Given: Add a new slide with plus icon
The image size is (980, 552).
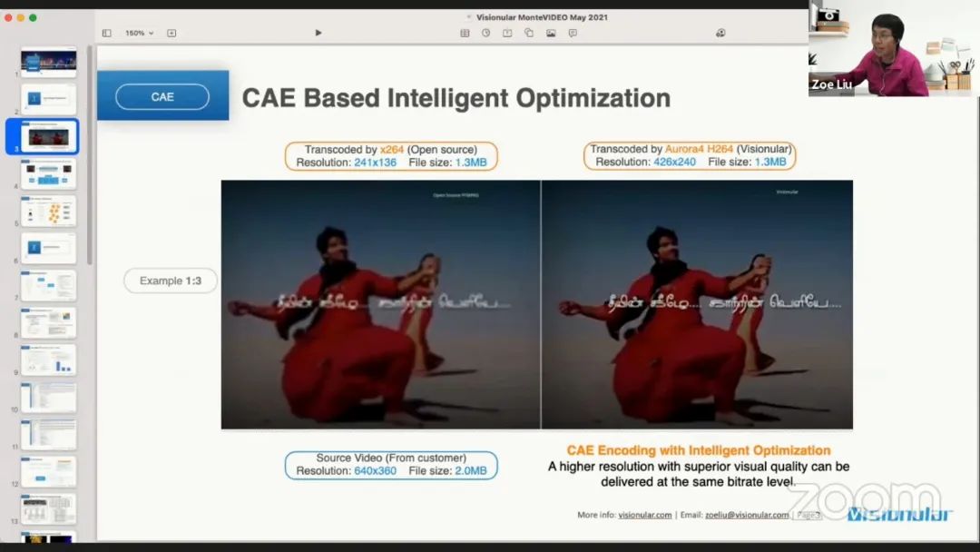Looking at the screenshot, I should coord(171,33).
